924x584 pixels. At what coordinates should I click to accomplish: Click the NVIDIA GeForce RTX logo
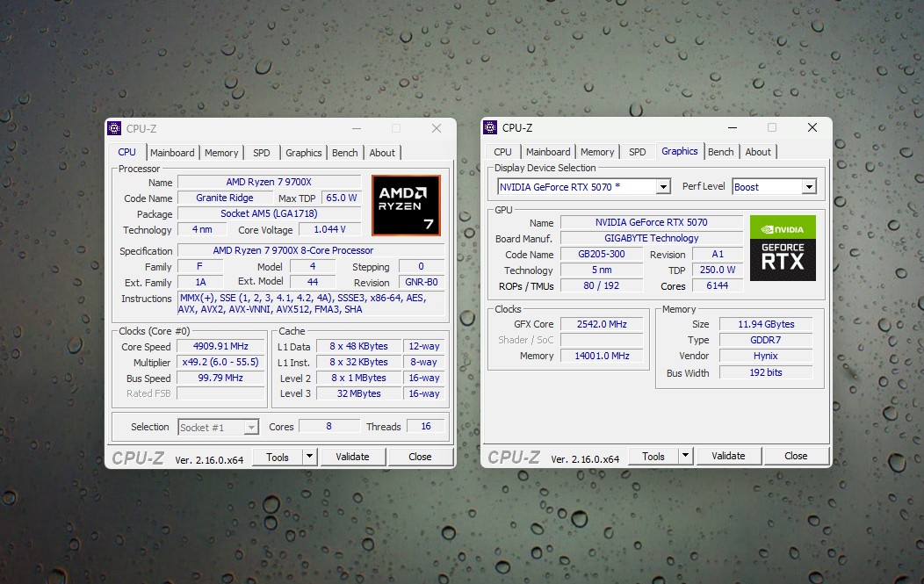(x=783, y=249)
